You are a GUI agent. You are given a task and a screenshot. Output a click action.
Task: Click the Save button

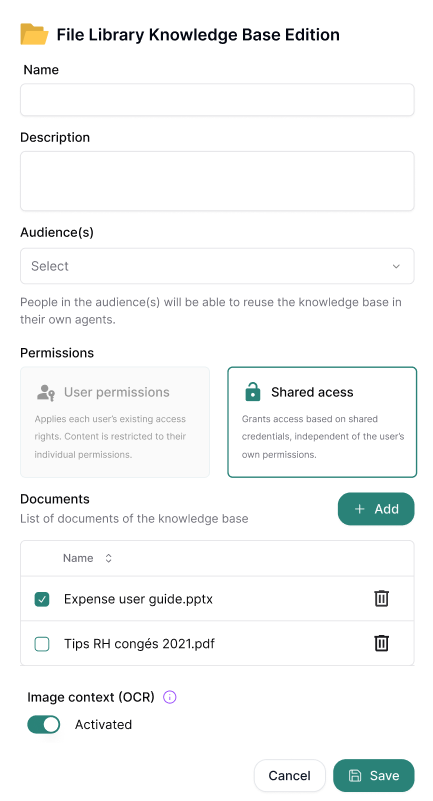pos(374,775)
